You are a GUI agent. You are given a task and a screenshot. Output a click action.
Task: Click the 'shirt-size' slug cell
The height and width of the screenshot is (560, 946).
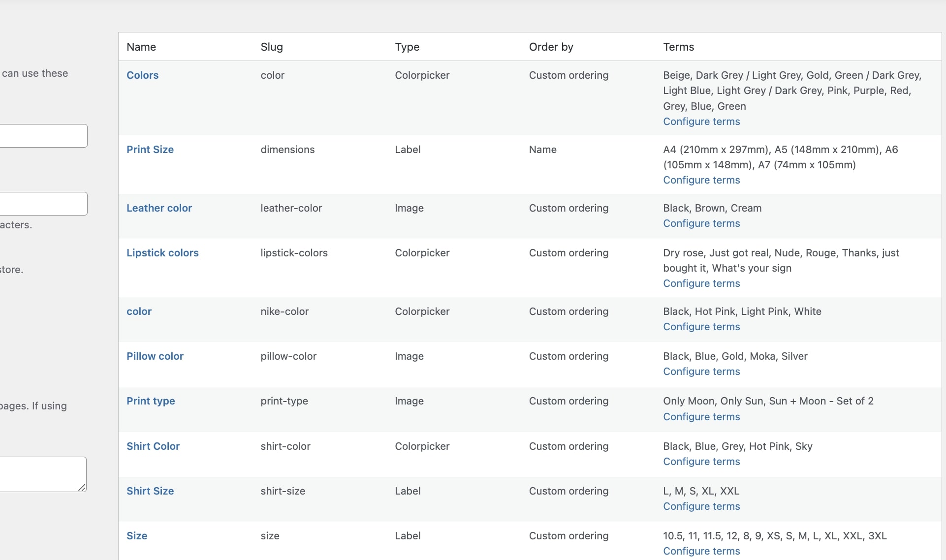[283, 491]
